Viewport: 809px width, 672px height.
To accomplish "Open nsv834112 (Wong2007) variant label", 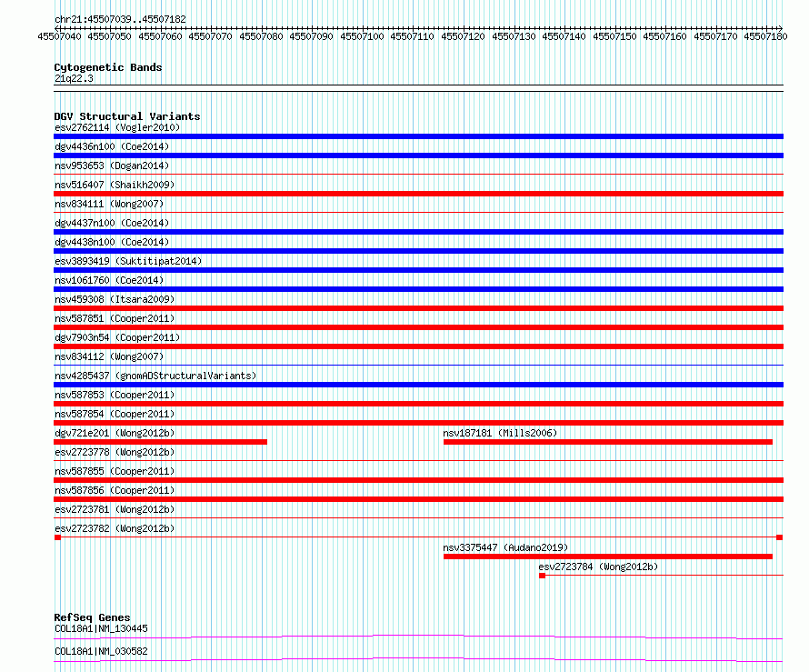I will point(109,356).
